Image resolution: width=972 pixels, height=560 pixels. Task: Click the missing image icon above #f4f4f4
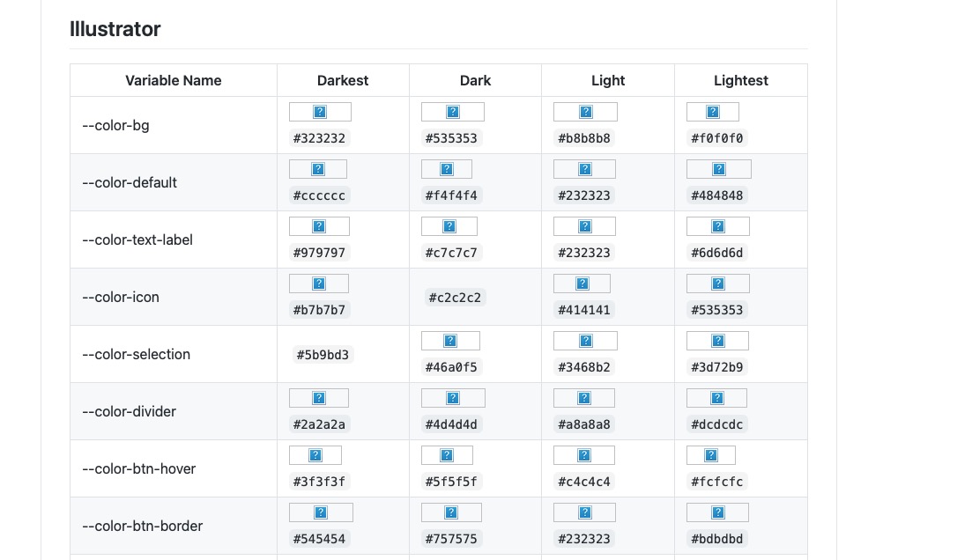[x=447, y=169]
